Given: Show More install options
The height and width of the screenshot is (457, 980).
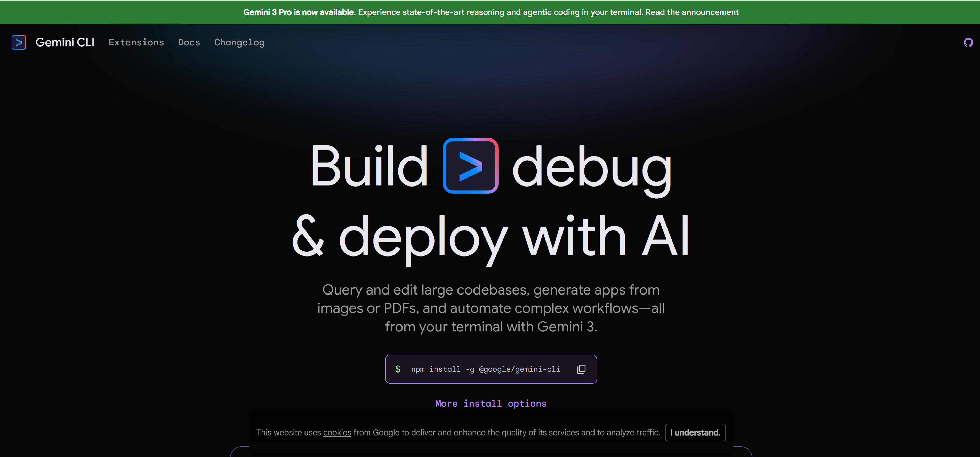Looking at the screenshot, I should click(x=490, y=403).
